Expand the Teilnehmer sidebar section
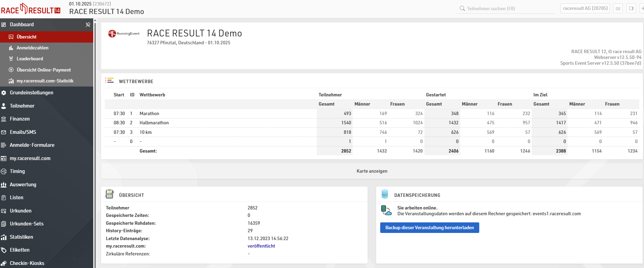 22,106
